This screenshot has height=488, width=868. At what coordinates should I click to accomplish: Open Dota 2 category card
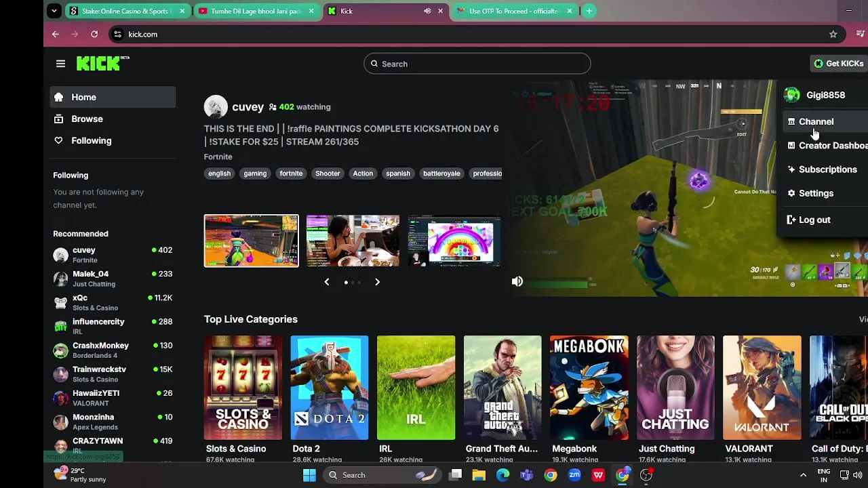330,388
